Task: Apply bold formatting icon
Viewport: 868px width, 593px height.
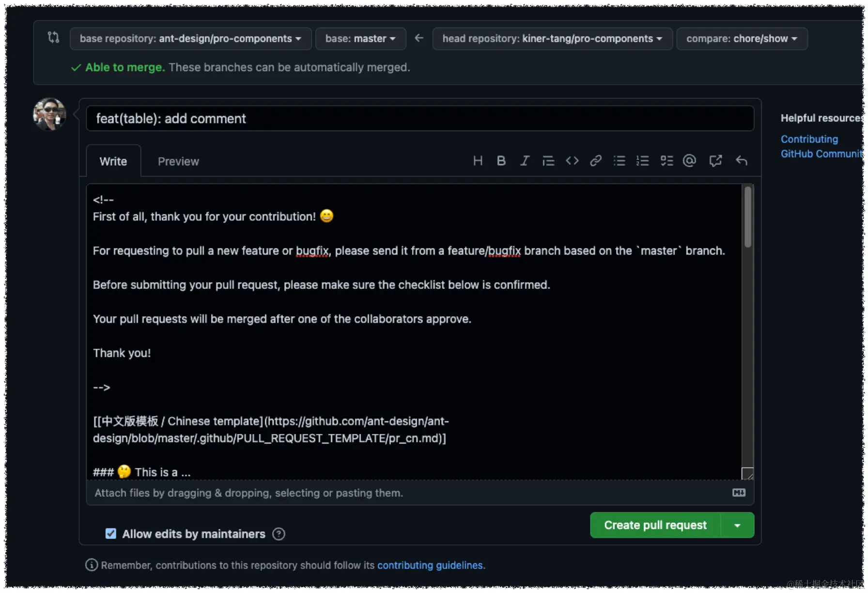Action: (501, 161)
